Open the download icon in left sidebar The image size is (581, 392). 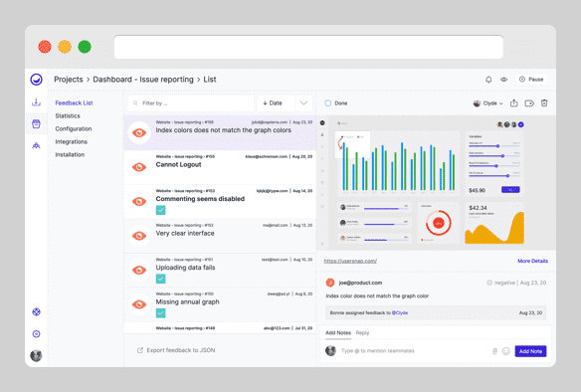(x=36, y=101)
